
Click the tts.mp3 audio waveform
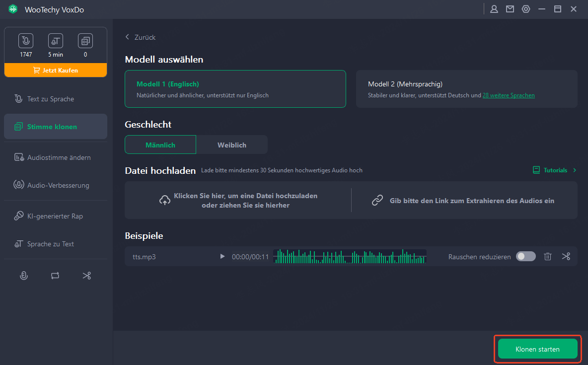point(350,256)
